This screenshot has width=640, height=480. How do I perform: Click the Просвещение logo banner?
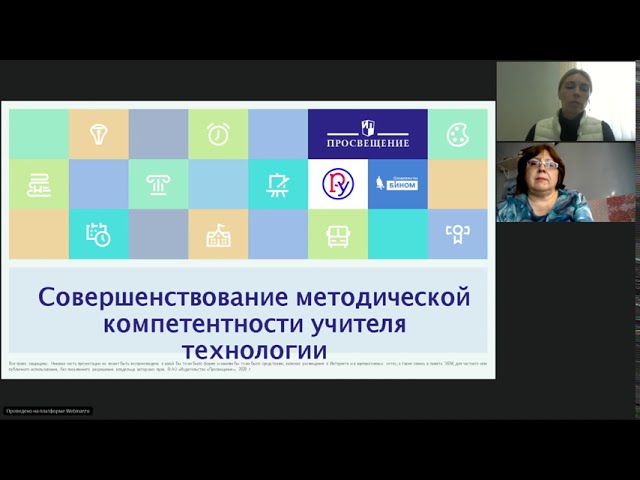(368, 134)
